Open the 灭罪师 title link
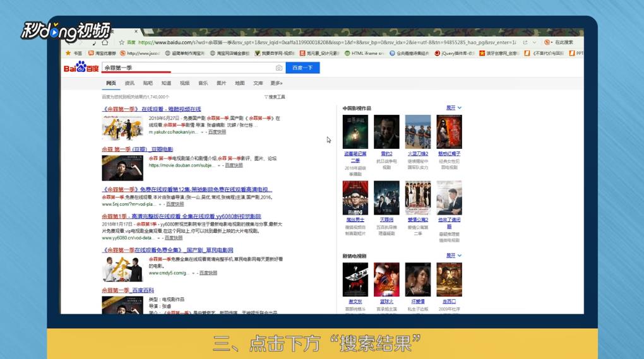This screenshot has width=644, height=359. coord(386,220)
